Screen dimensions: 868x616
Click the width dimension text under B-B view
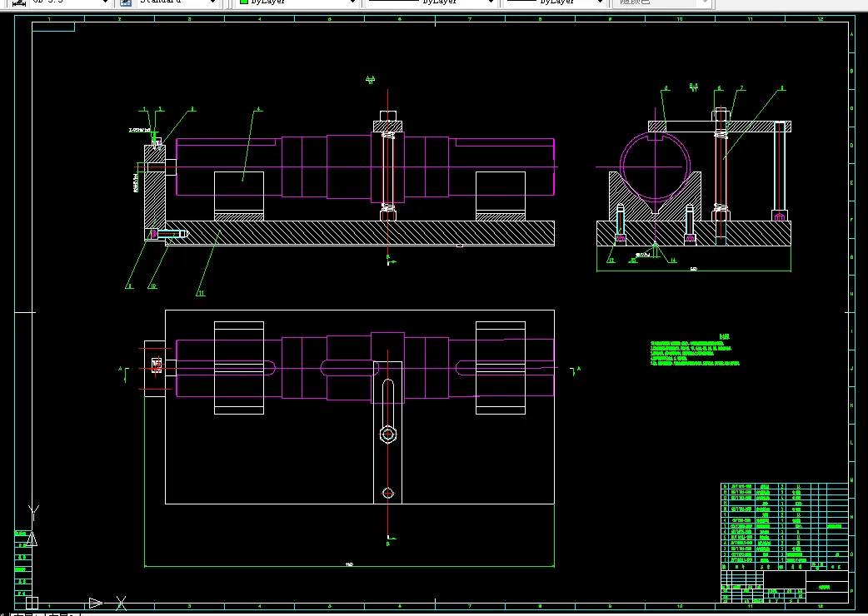694,270
